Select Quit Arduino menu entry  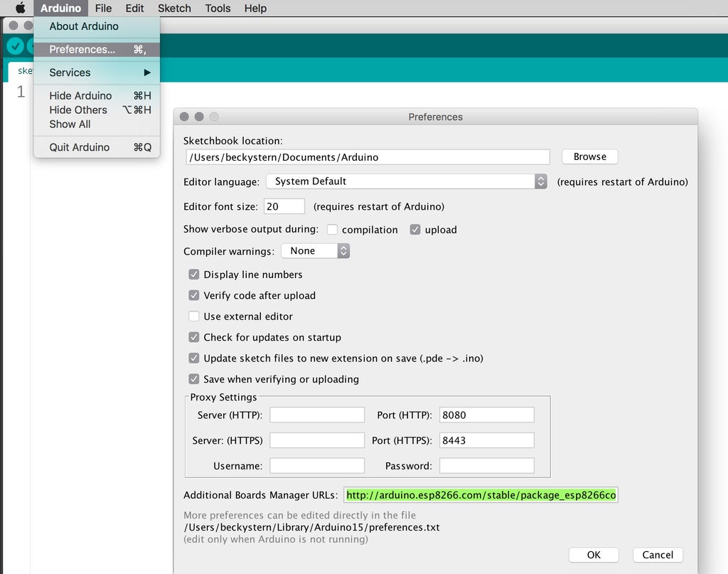[97, 147]
